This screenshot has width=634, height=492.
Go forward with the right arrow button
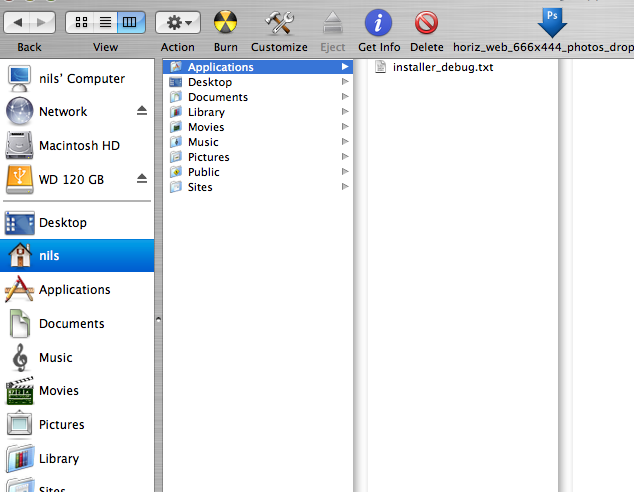coord(42,22)
